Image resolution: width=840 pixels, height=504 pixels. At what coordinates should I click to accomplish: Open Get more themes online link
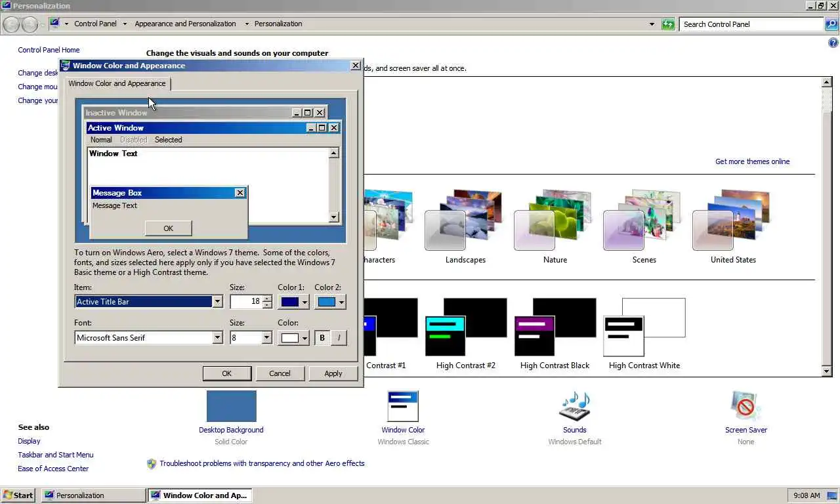coord(753,161)
